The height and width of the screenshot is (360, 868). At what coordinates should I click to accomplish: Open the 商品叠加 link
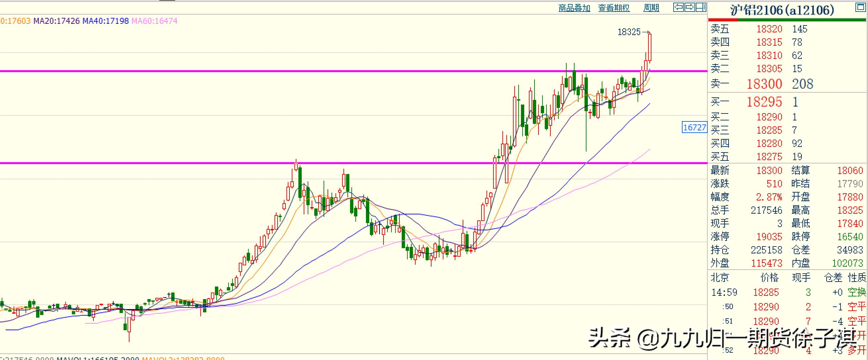click(x=574, y=8)
